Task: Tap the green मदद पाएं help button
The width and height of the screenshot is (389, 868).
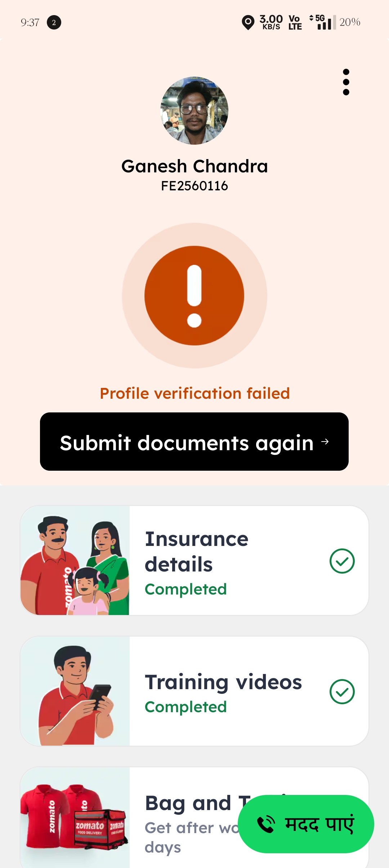Action: pos(306,824)
